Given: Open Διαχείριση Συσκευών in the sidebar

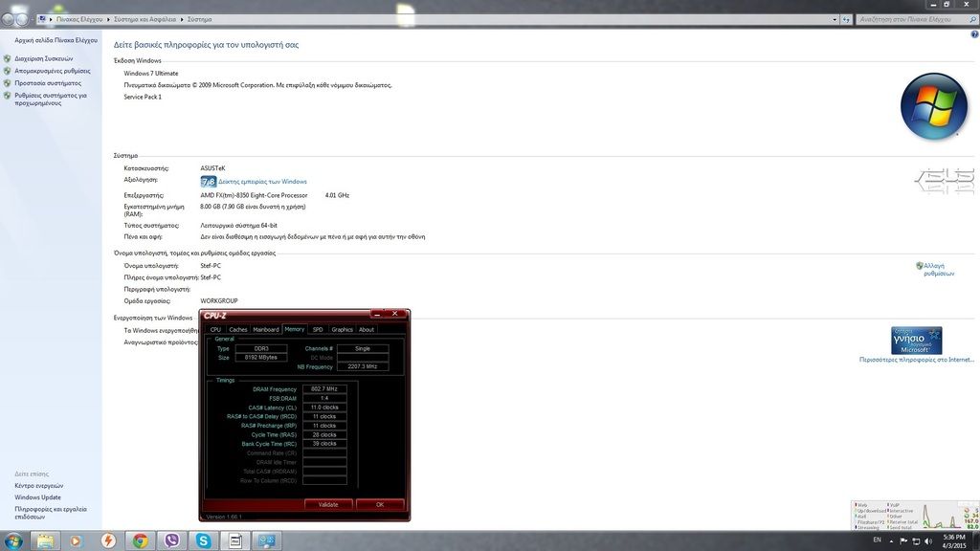Looking at the screenshot, I should [x=43, y=58].
